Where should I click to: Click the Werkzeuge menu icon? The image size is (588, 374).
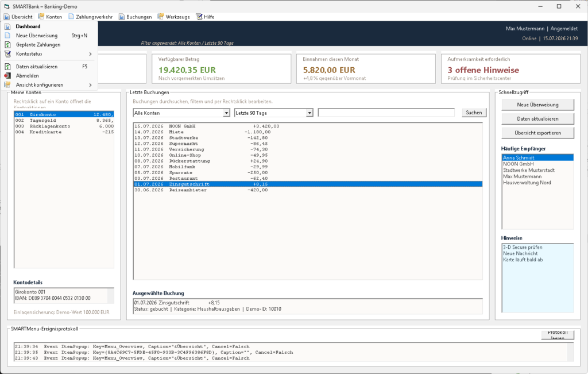[x=161, y=17]
